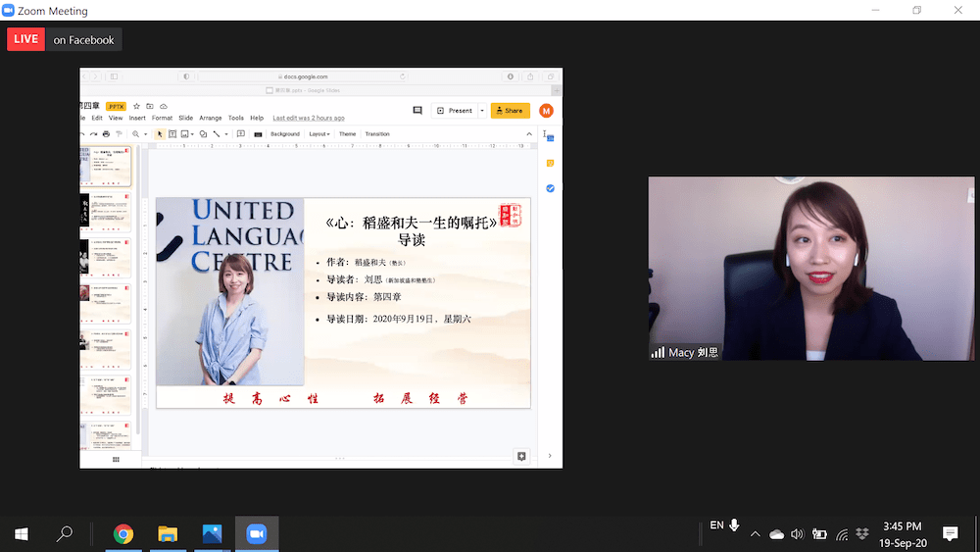Image resolution: width=980 pixels, height=552 pixels.
Task: Open Google Keep in side panel
Action: [x=551, y=164]
